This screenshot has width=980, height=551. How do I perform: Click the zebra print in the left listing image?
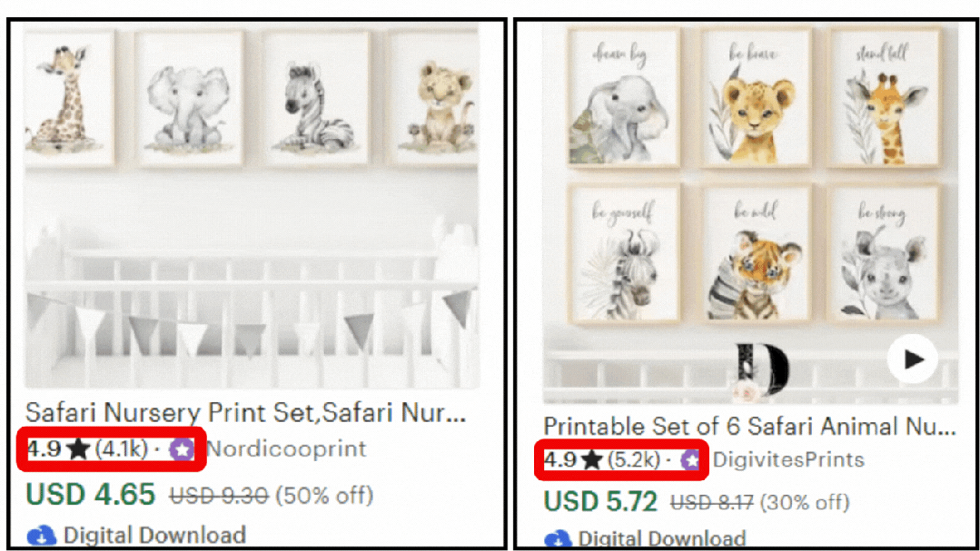coord(316,98)
